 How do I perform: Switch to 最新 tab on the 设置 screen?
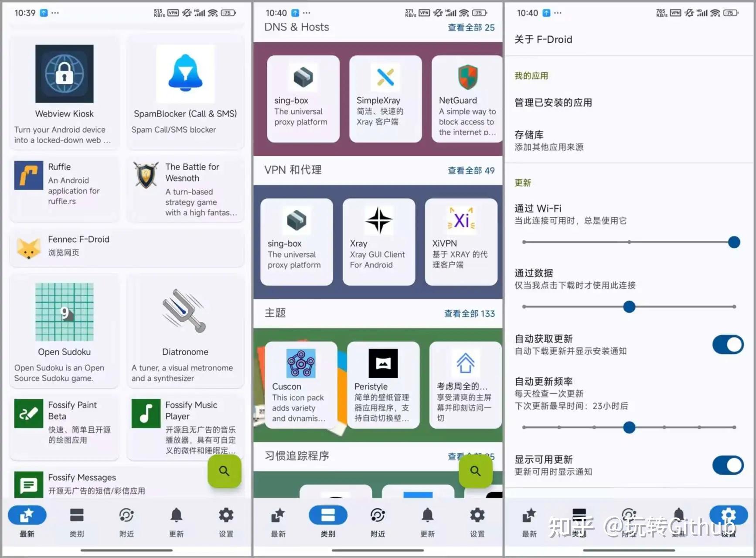click(529, 521)
